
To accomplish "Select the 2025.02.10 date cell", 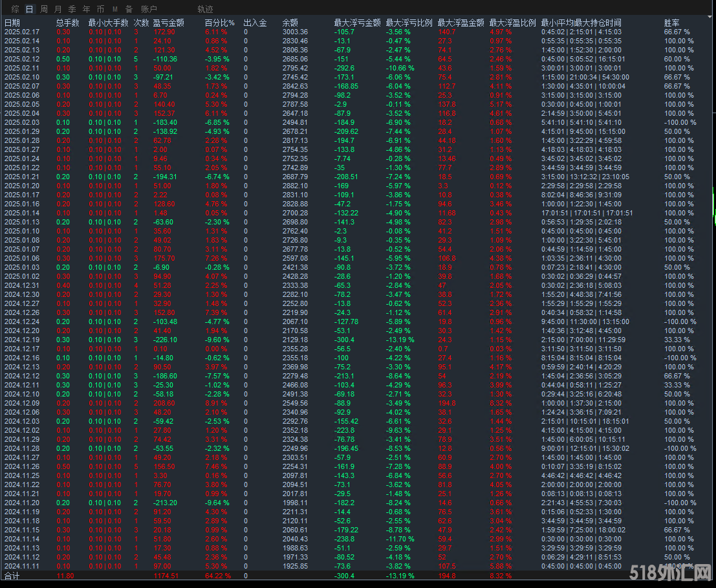I will click(22, 77).
